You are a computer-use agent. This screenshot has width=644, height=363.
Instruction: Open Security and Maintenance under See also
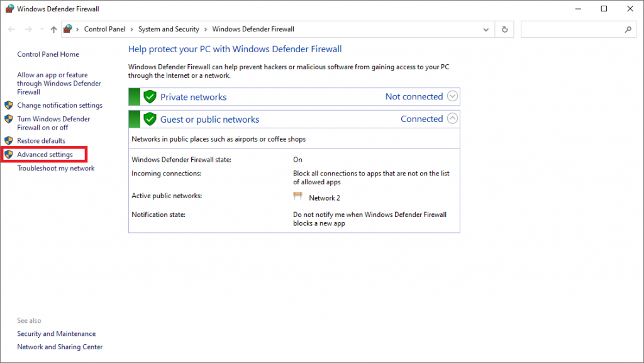pos(56,333)
